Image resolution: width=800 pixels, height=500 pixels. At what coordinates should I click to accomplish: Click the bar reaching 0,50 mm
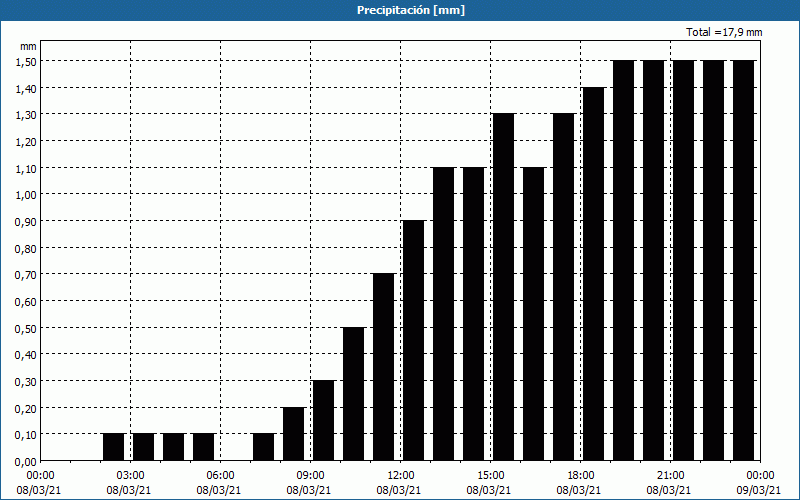click(x=354, y=394)
